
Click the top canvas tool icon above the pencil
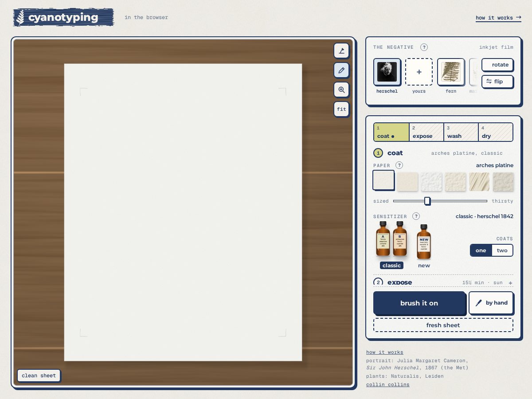341,51
